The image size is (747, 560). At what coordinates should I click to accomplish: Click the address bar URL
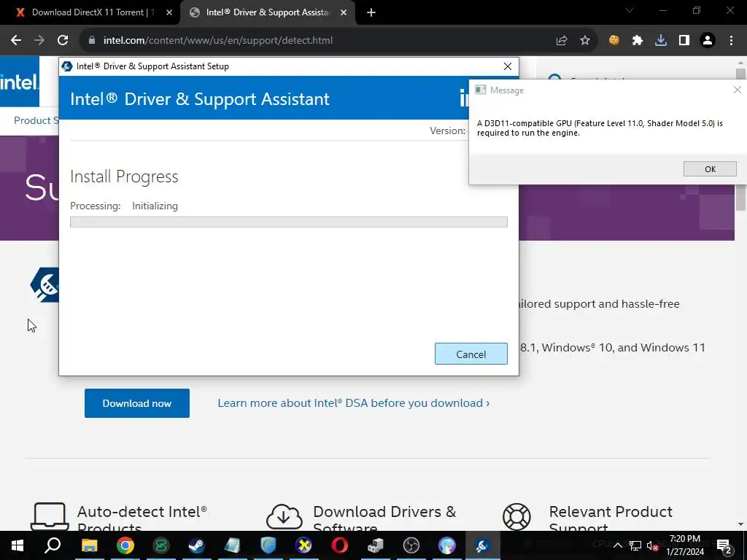[218, 41]
